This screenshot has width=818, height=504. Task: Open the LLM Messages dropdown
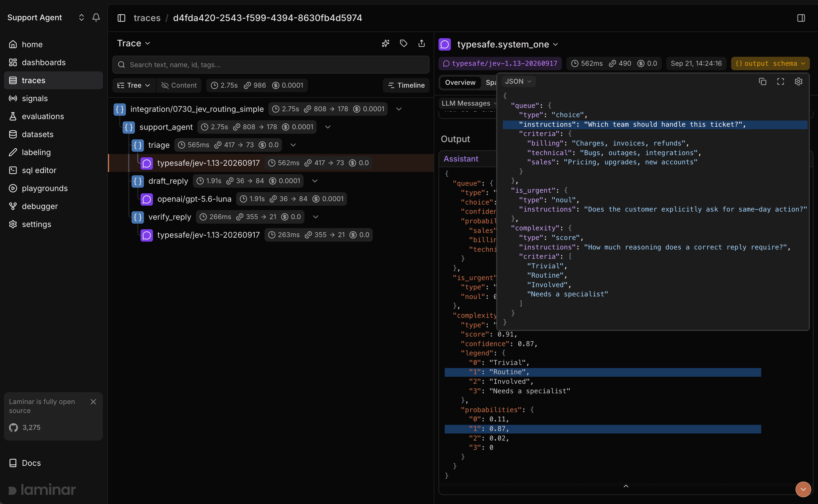pos(469,103)
